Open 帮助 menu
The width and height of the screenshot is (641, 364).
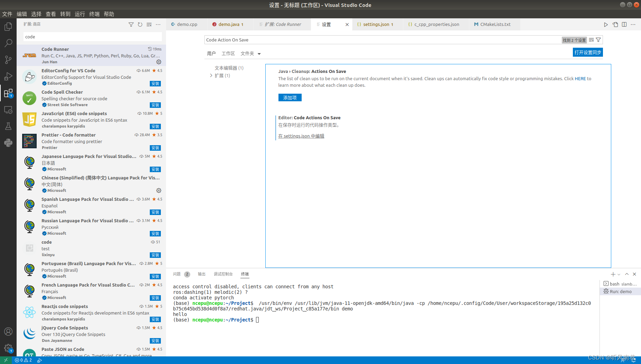pyautogui.click(x=109, y=14)
